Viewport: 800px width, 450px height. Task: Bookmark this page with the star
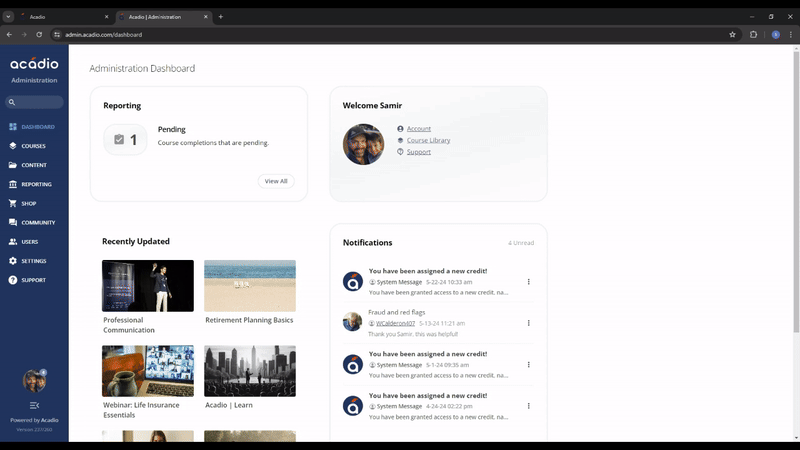tap(732, 35)
